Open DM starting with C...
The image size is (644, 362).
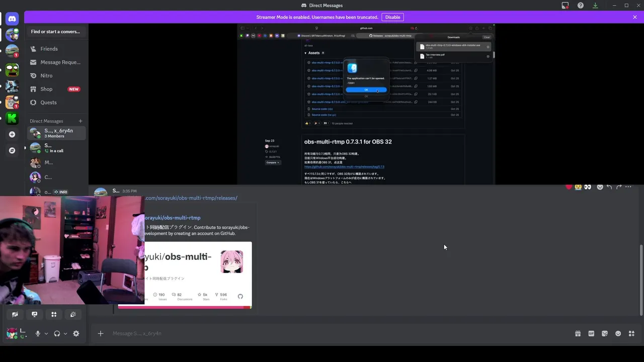[x=56, y=177]
